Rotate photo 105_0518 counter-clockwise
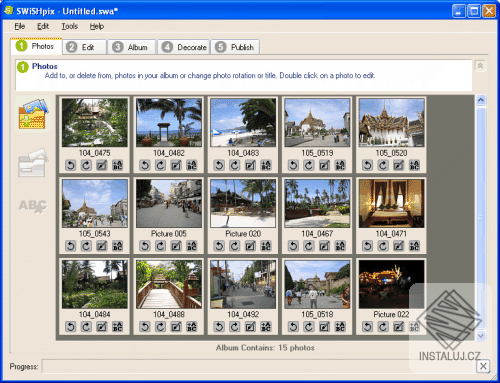 (293, 327)
